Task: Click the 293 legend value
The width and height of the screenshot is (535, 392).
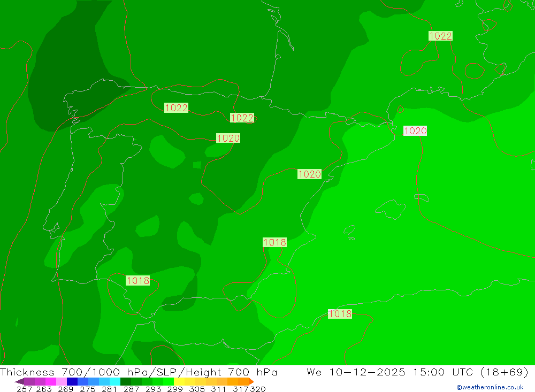Action: (x=153, y=389)
